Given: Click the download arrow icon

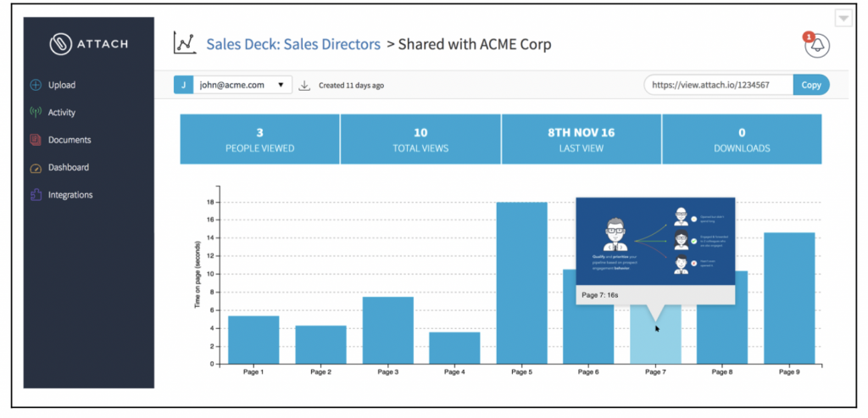Looking at the screenshot, I should [x=304, y=86].
